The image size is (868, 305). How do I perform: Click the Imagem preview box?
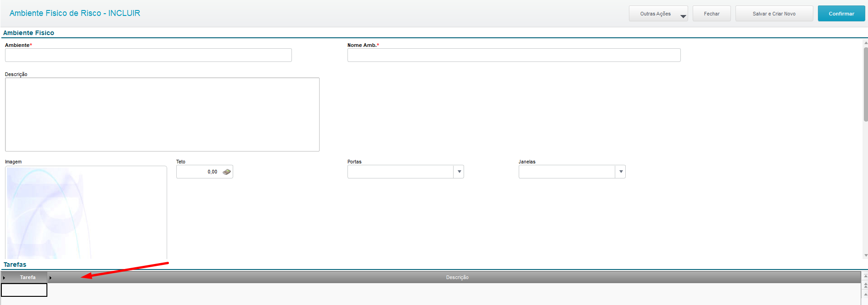tap(86, 212)
